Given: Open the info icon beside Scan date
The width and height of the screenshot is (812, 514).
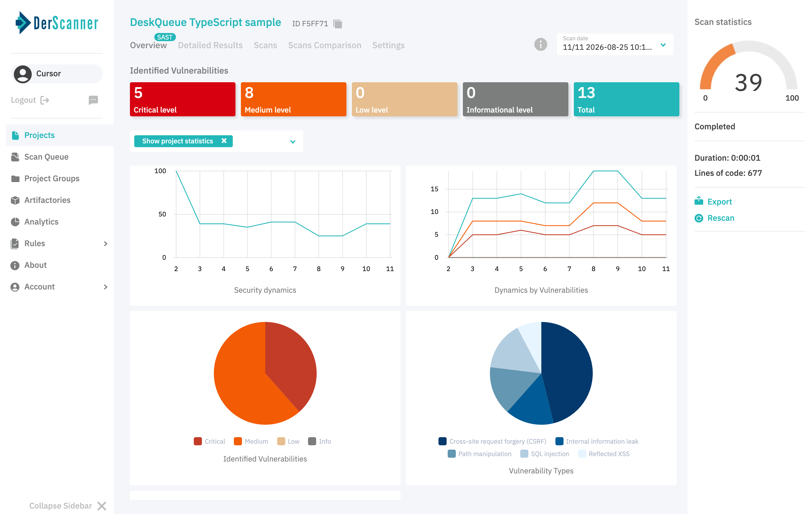Looking at the screenshot, I should [541, 44].
